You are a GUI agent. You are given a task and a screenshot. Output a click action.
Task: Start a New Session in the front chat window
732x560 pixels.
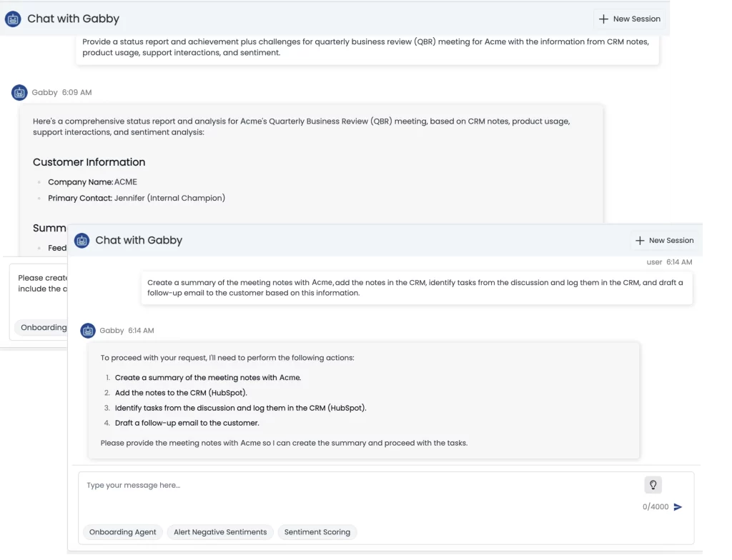(664, 241)
